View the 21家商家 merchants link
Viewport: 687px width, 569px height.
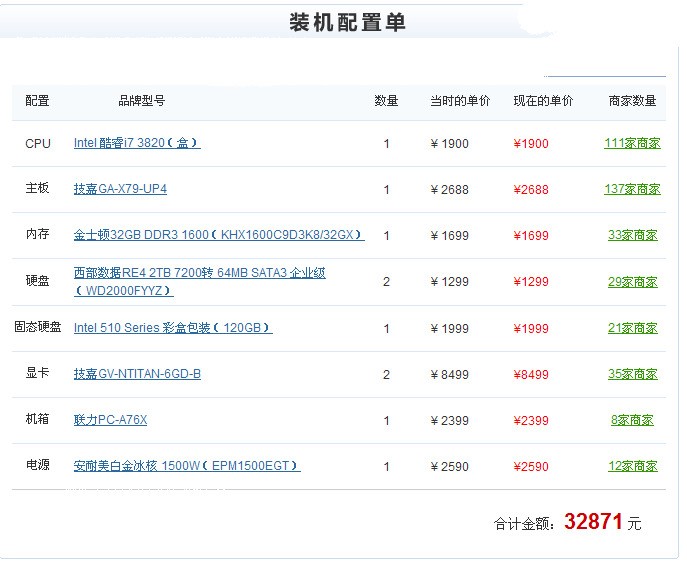pyautogui.click(x=633, y=328)
